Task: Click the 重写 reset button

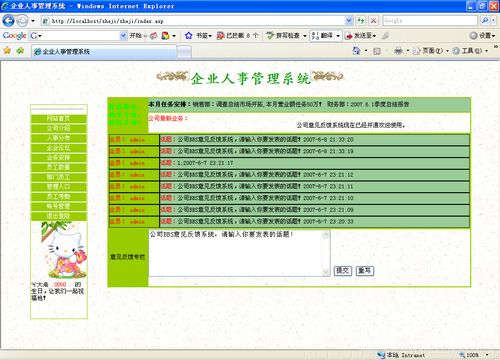Action: click(x=365, y=271)
